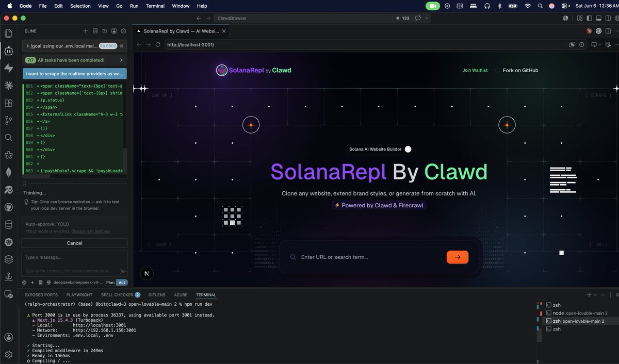Open the Extensions blocks icon in activity bar

(8, 103)
